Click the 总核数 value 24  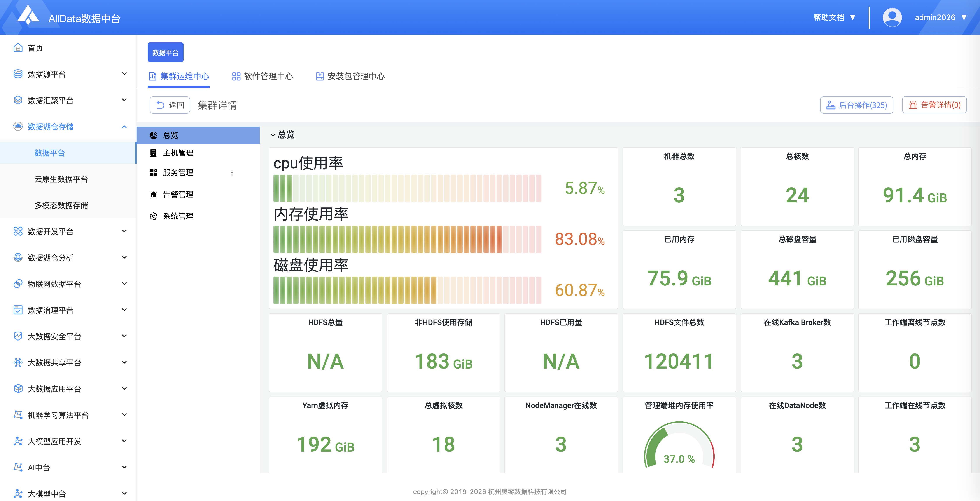797,195
